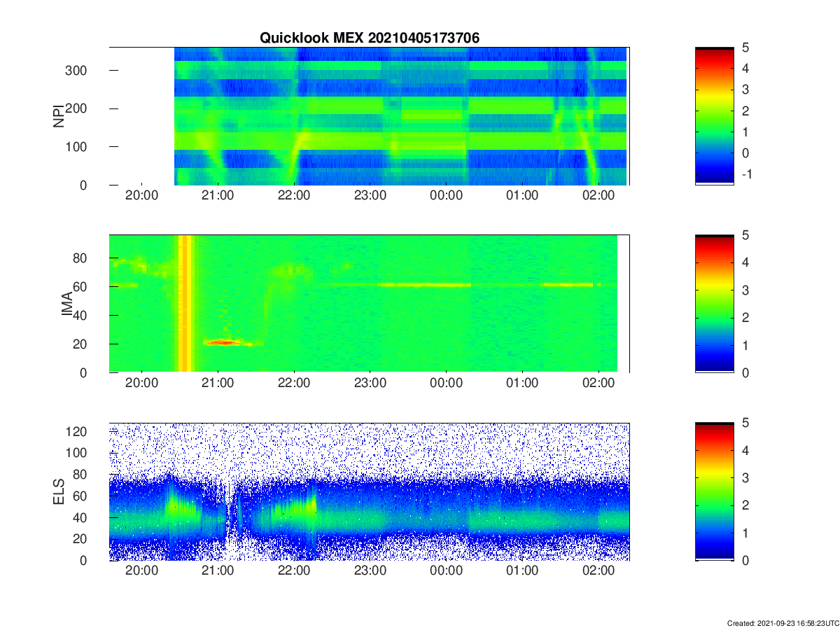This screenshot has height=630, width=840.
Task: Click the 23:00 time label under IMA plot
Action: click(x=370, y=383)
